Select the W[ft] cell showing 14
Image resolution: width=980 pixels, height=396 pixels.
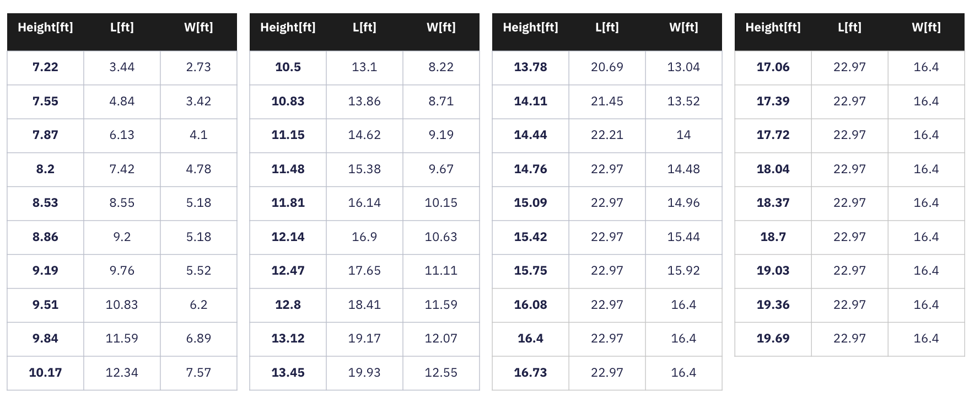[x=683, y=135]
